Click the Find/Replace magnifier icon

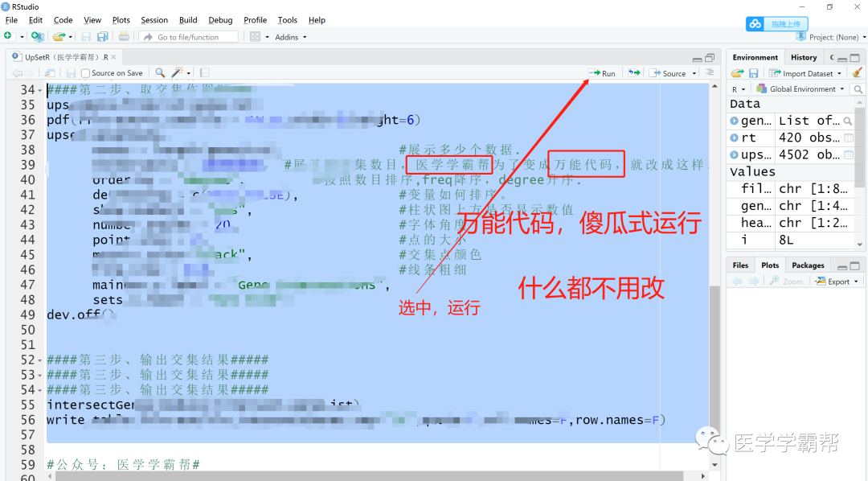pos(160,72)
